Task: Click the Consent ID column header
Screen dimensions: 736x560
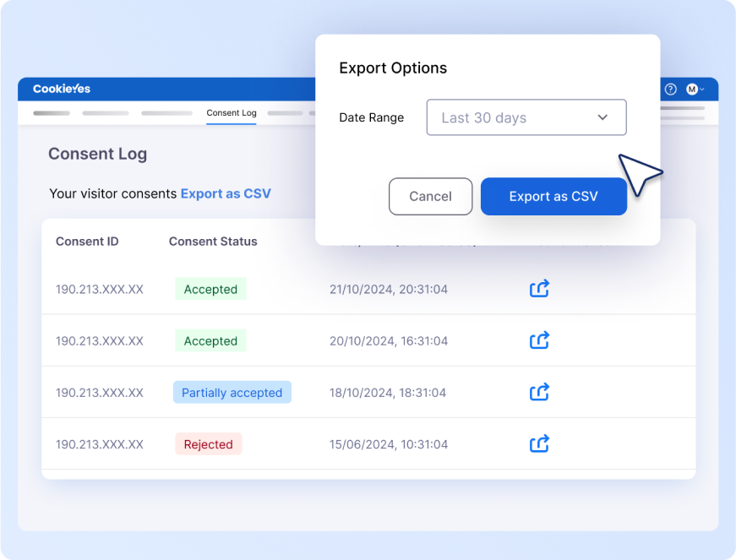Action: click(86, 241)
